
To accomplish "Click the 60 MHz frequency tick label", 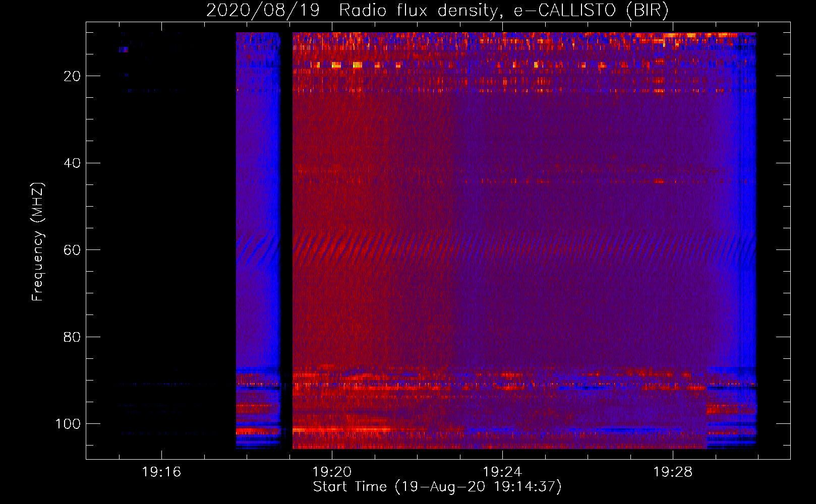I will pyautogui.click(x=73, y=250).
